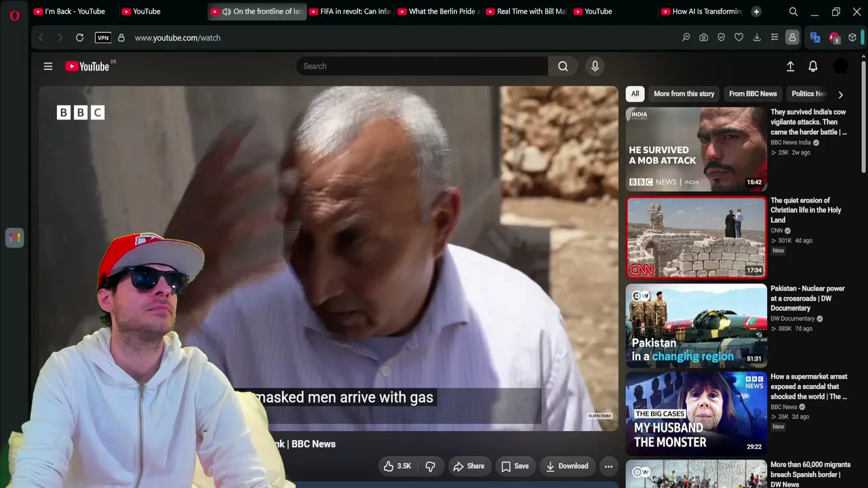Open the YouTube guide hamburger menu

pos(48,66)
